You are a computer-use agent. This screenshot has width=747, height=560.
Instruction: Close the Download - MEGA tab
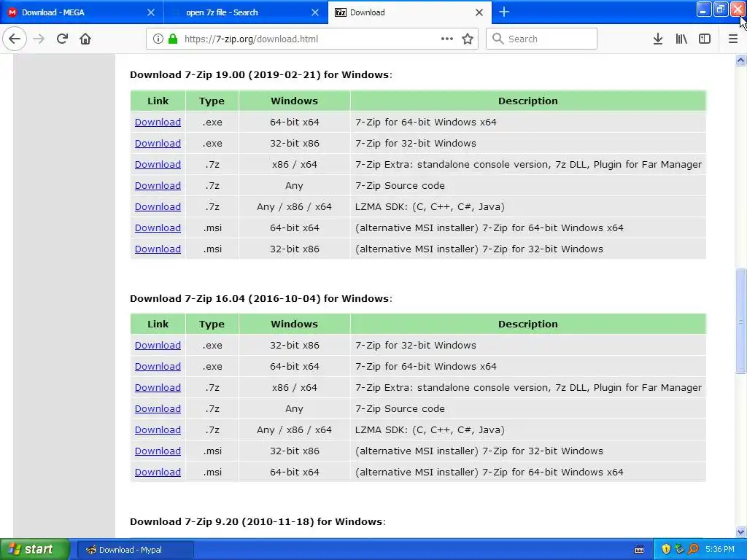pos(150,12)
